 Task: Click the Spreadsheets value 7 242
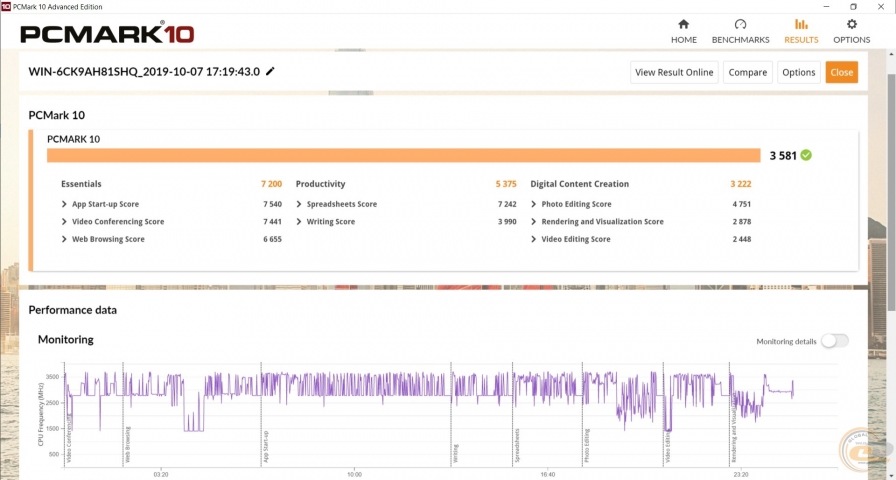pos(507,204)
